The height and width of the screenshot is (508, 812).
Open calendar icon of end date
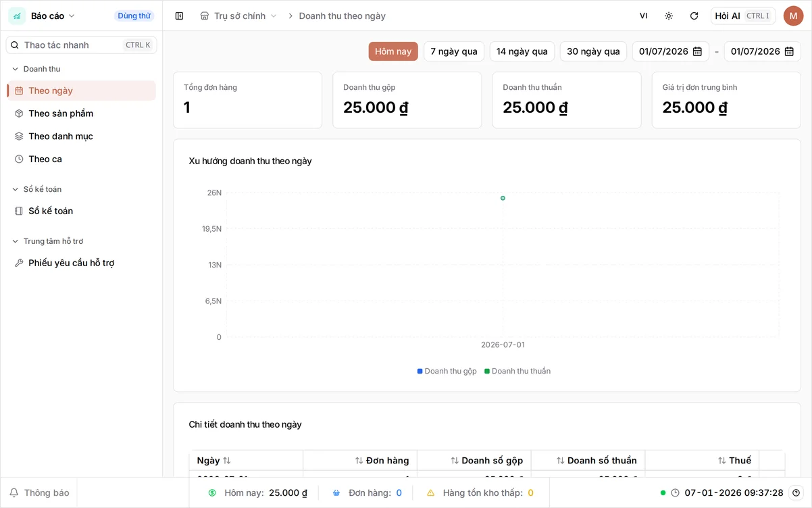[789, 51]
